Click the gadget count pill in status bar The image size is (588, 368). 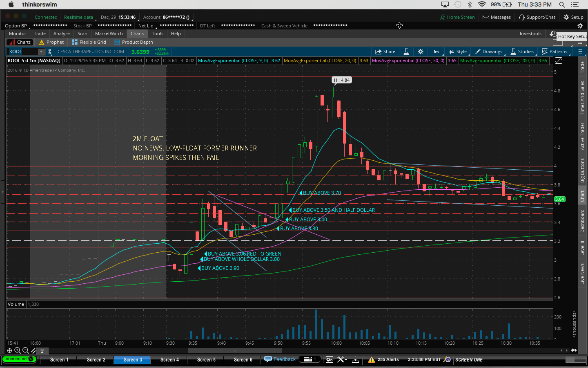310,359
